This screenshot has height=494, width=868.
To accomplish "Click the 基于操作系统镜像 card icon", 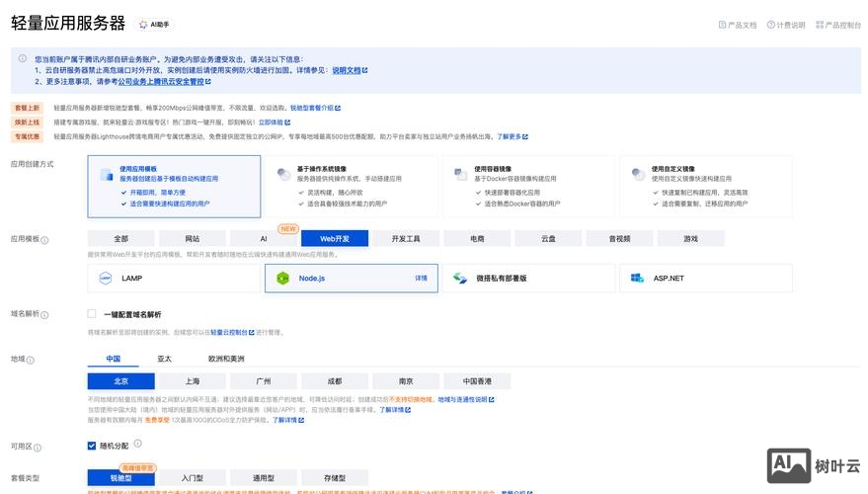I will coord(283,175).
